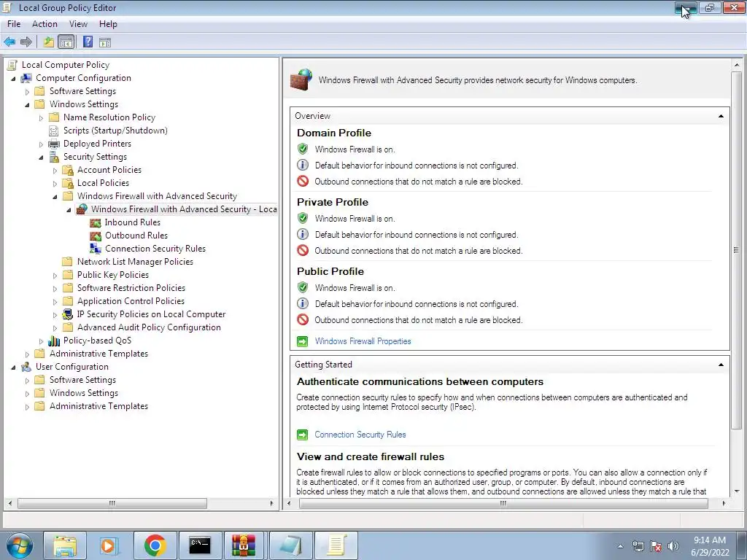Image resolution: width=747 pixels, height=560 pixels.
Task: Expand the Public Key Policies node
Action: coord(55,275)
